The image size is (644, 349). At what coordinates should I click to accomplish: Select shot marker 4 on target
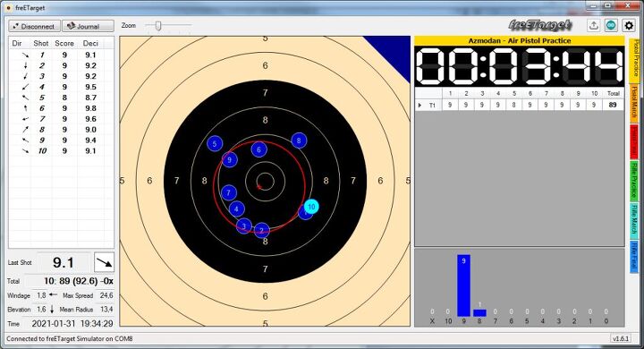(236, 209)
